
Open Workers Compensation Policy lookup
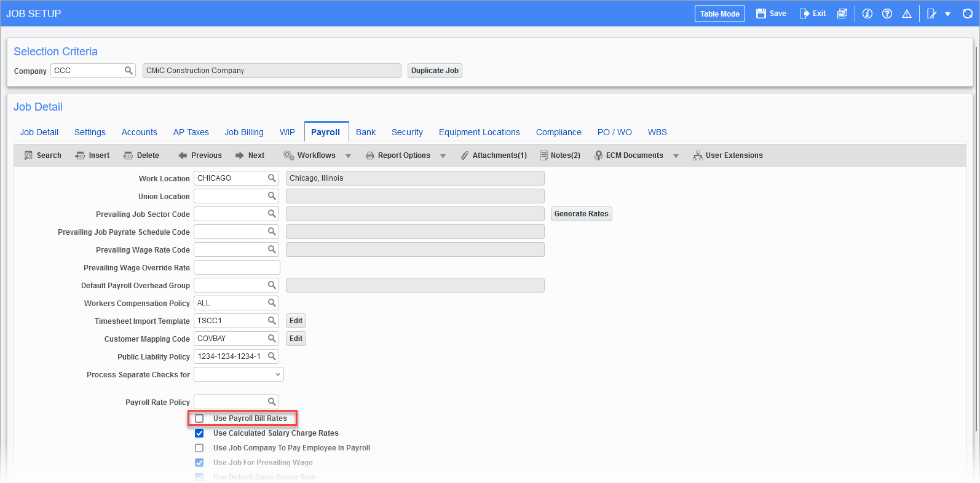coord(272,303)
